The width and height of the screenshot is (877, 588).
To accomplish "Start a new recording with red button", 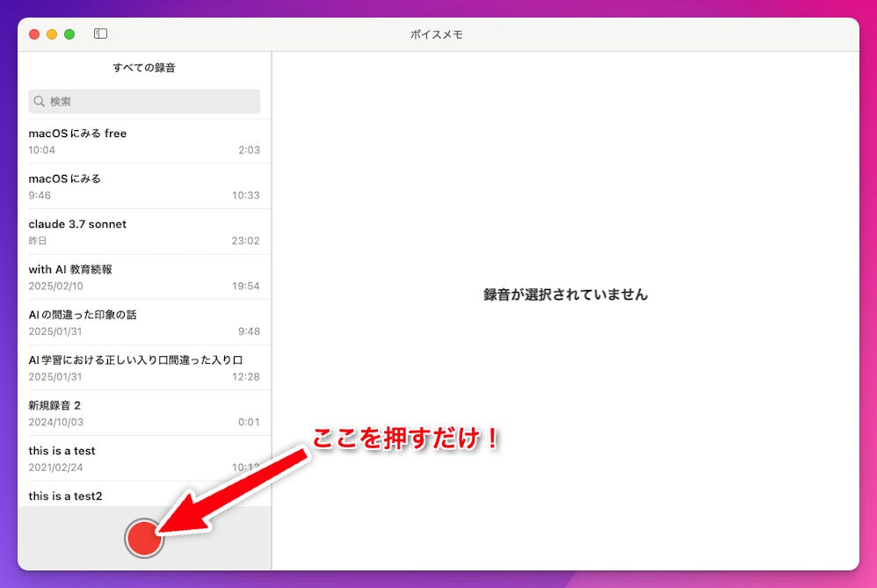I will point(144,538).
